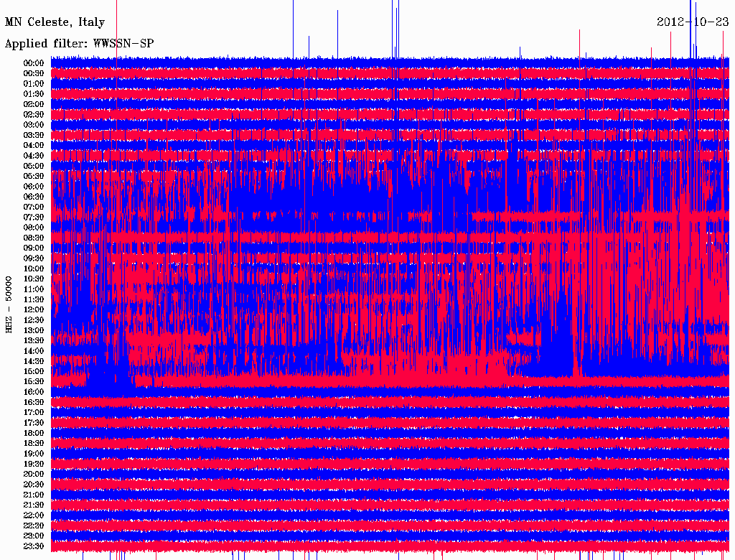Select the 08:30 time row label
735x560 pixels.
coord(34,238)
